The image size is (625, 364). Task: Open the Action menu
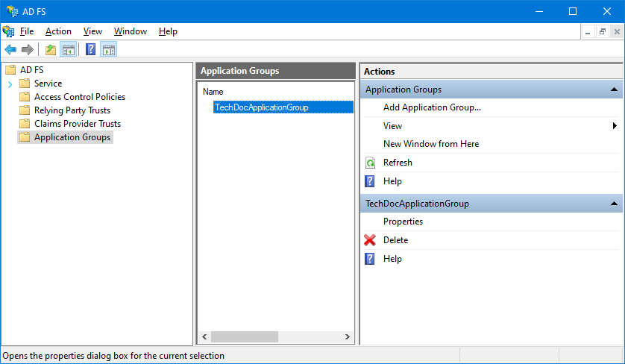tap(58, 31)
